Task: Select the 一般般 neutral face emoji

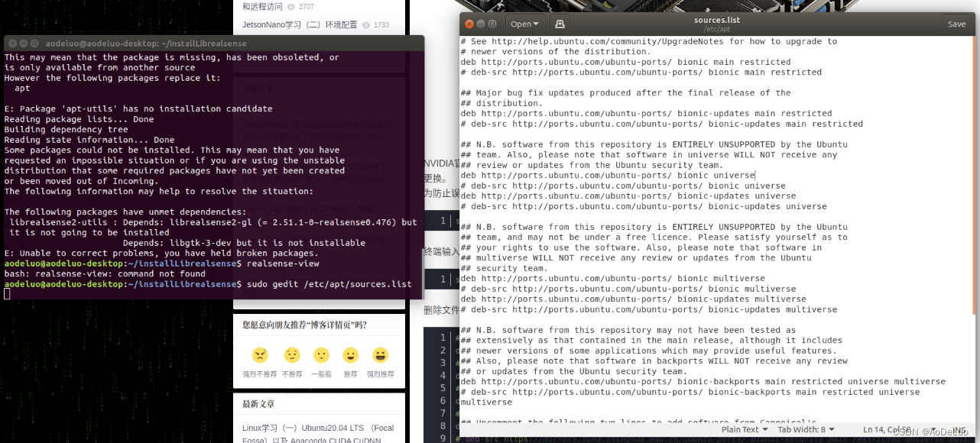Action: click(320, 355)
